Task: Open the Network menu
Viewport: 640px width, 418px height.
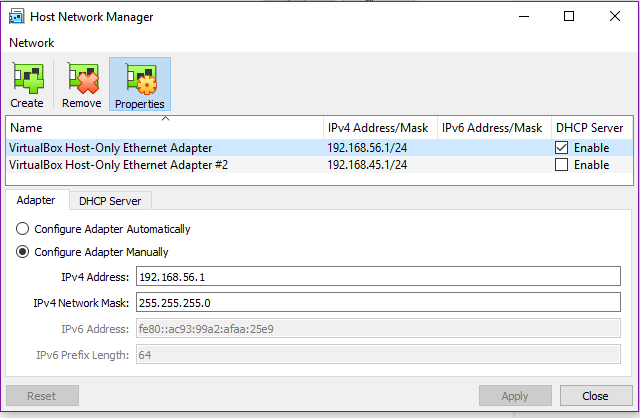Action: (x=31, y=43)
